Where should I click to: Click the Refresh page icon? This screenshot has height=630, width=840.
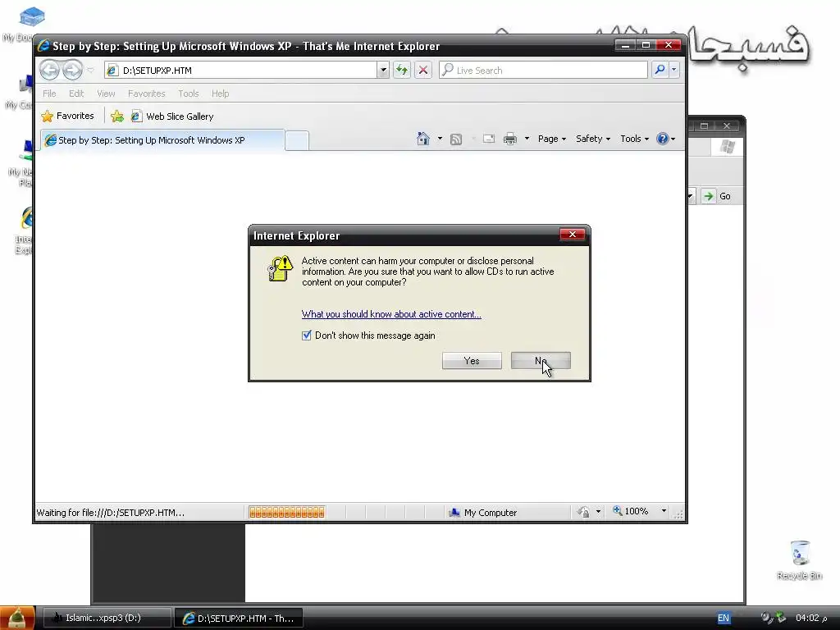tap(402, 70)
